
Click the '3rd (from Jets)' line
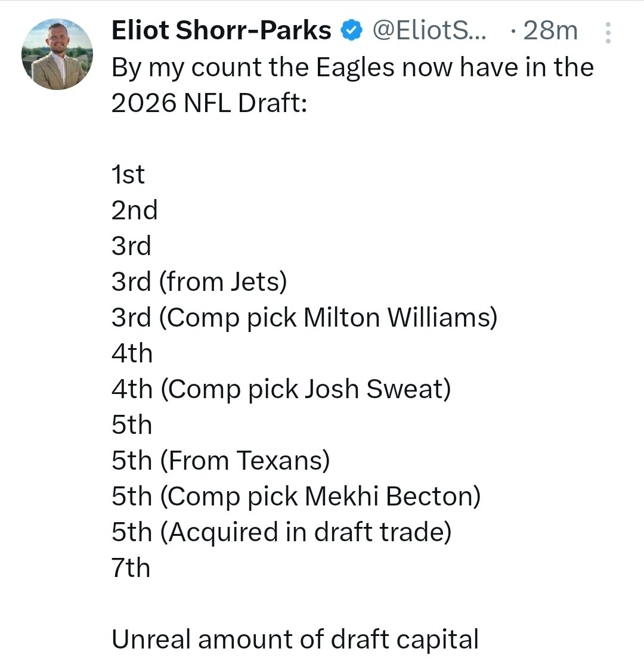(x=199, y=281)
